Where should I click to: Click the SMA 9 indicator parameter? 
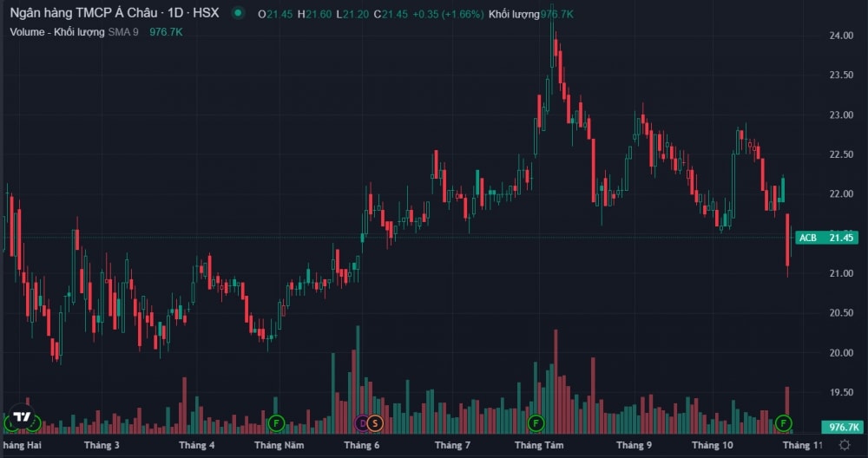[x=123, y=32]
